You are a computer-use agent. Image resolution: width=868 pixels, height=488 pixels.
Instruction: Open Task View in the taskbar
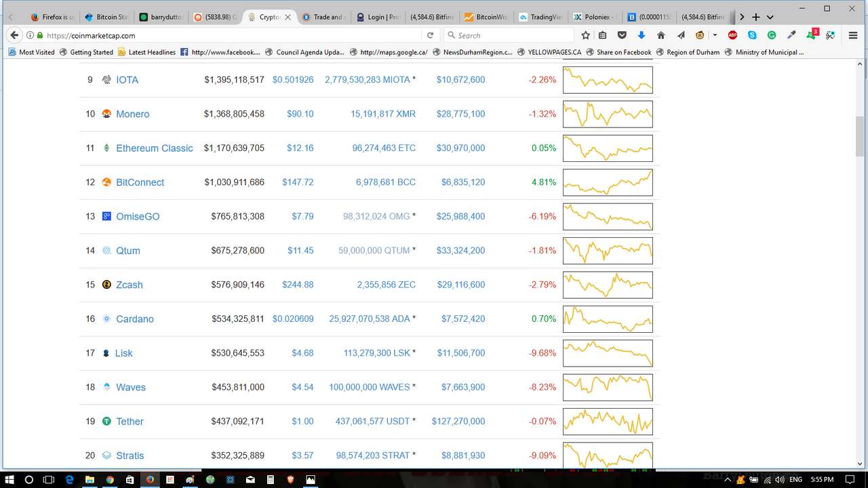(49, 479)
